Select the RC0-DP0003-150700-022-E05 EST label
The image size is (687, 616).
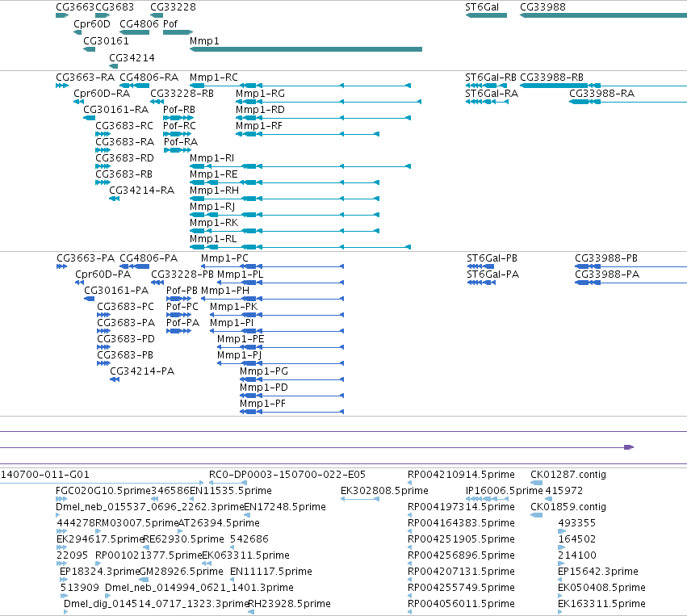coord(287,475)
